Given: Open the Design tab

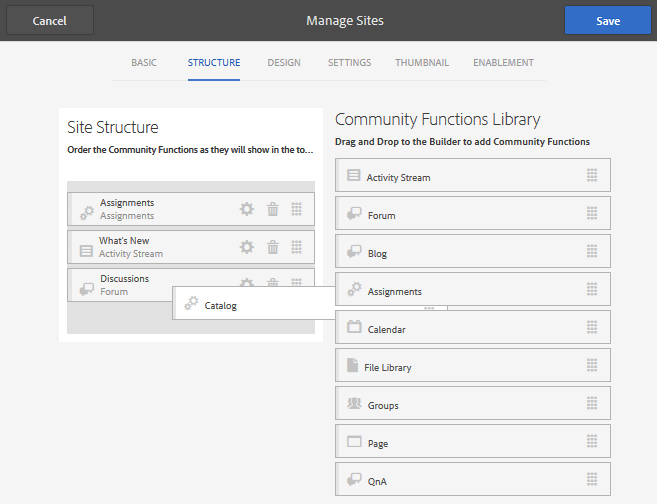Looking at the screenshot, I should [284, 63].
